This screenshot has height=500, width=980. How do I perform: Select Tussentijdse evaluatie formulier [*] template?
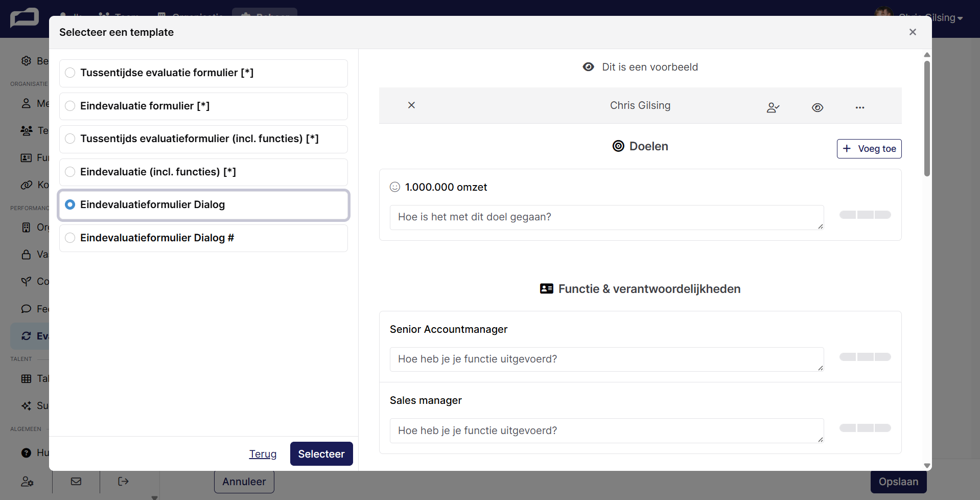pyautogui.click(x=203, y=73)
